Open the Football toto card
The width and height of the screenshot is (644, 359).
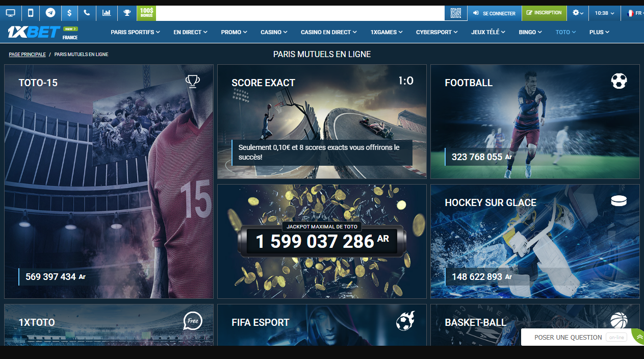(x=535, y=122)
